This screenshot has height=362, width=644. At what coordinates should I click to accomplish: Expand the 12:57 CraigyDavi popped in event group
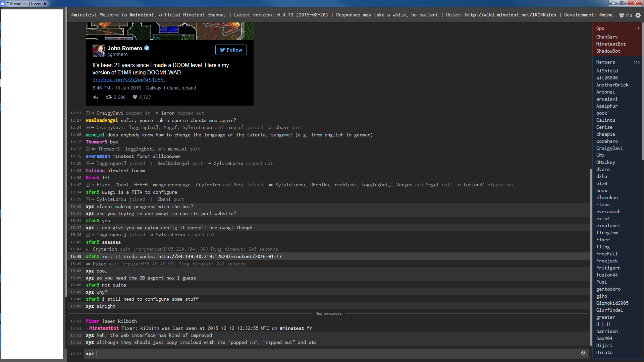(x=88, y=113)
